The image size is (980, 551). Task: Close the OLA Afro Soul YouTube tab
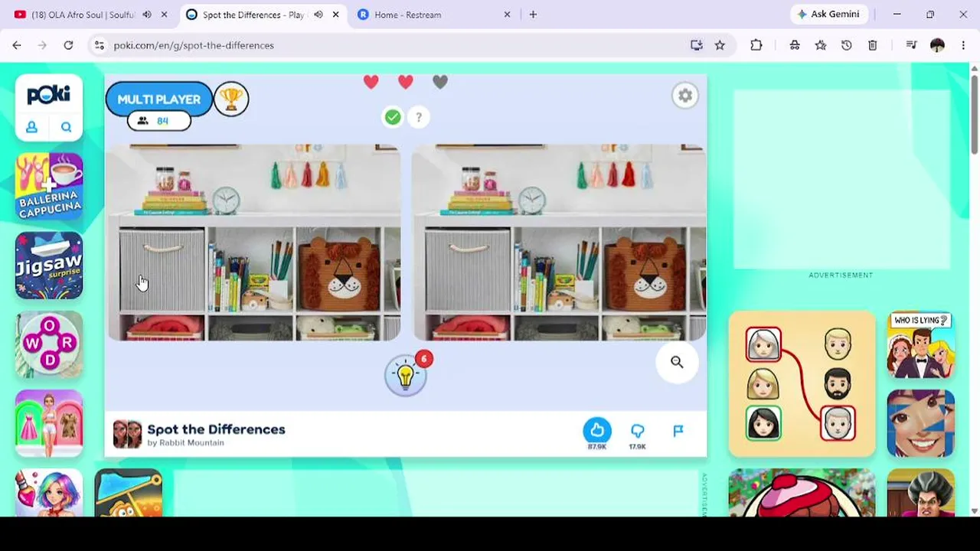pyautogui.click(x=164, y=15)
